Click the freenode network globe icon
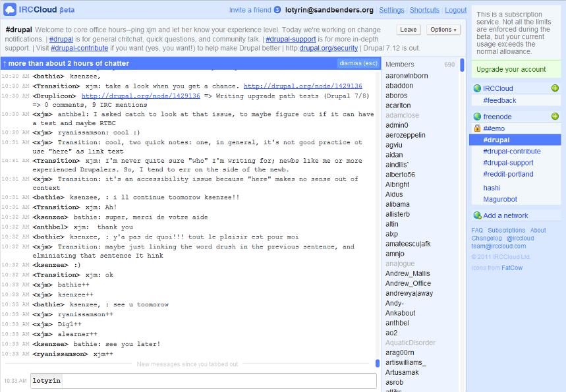 coord(477,117)
